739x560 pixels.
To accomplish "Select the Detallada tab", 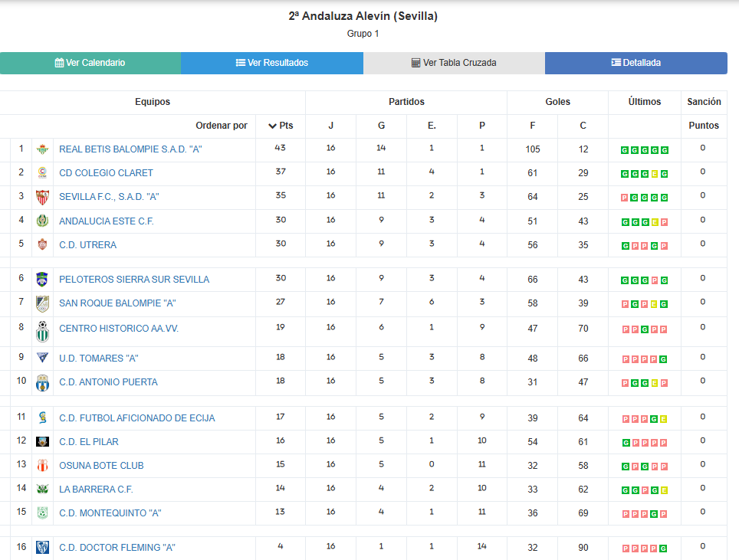I will [x=636, y=63].
